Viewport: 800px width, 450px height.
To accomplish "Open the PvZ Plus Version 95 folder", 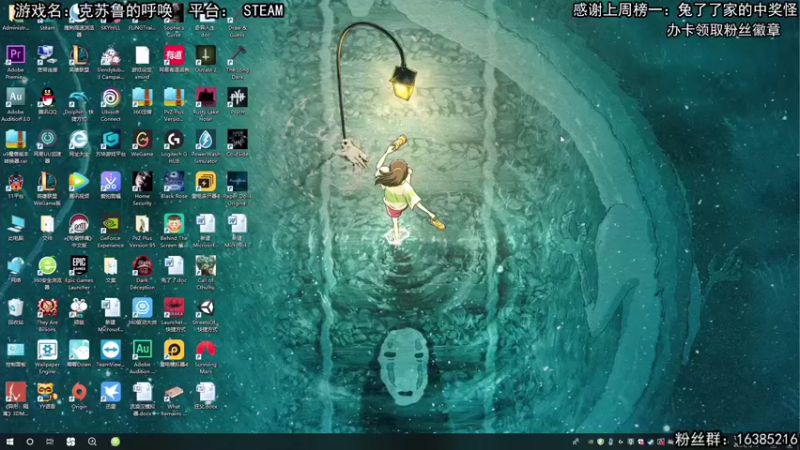I will pyautogui.click(x=142, y=223).
